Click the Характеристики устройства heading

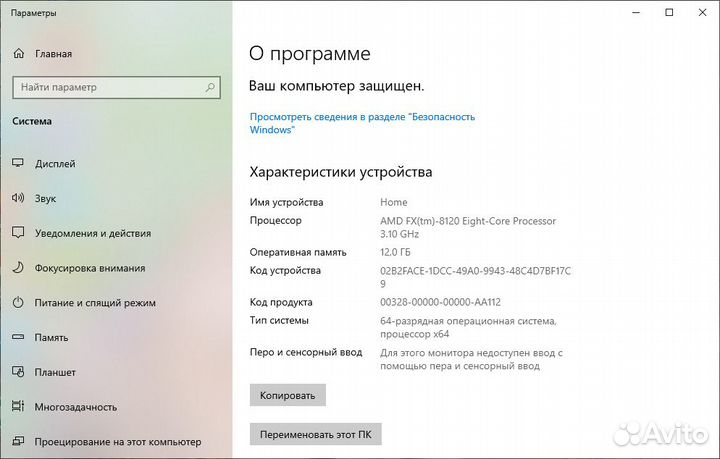[341, 172]
